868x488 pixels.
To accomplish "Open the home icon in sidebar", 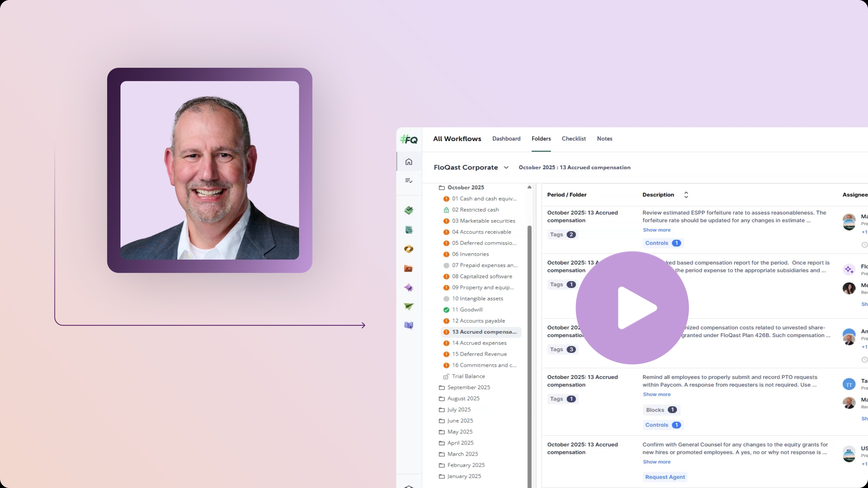I will [x=409, y=162].
